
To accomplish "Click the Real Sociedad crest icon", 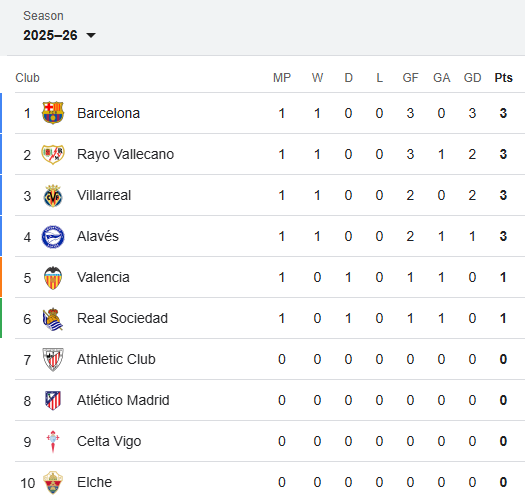I will (x=53, y=319).
